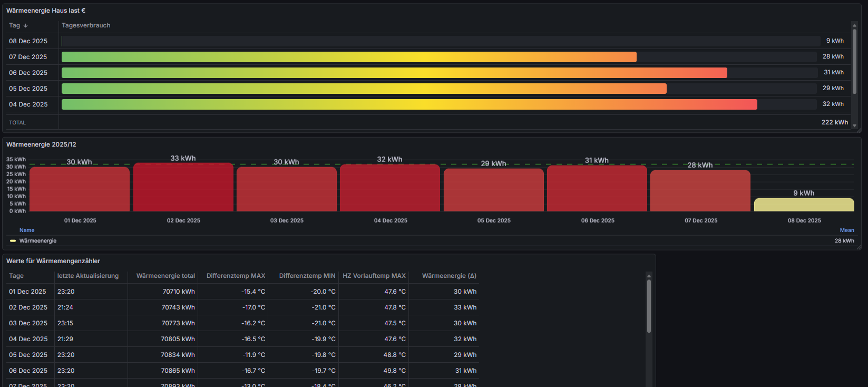Viewport: 868px width, 387px height.
Task: Sort legend by Name header
Action: point(27,230)
